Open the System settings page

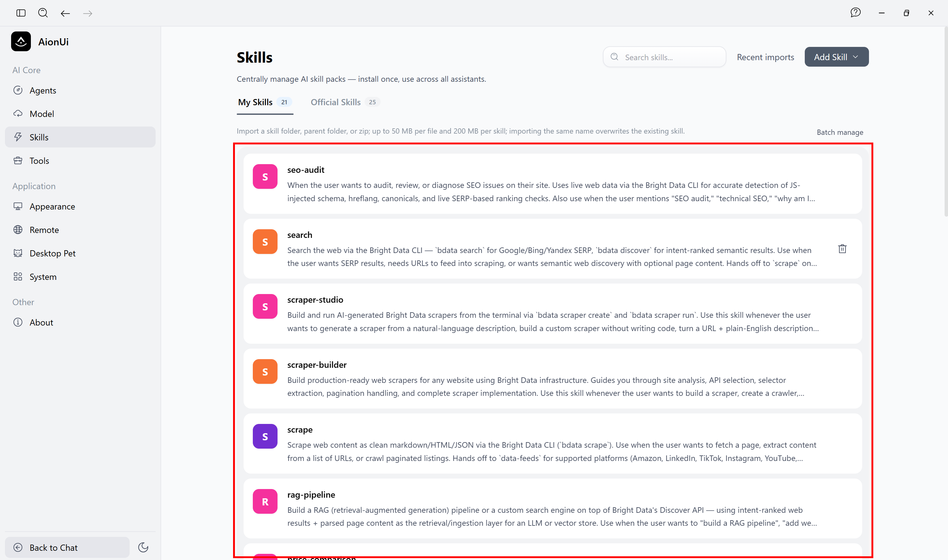pos(80,277)
